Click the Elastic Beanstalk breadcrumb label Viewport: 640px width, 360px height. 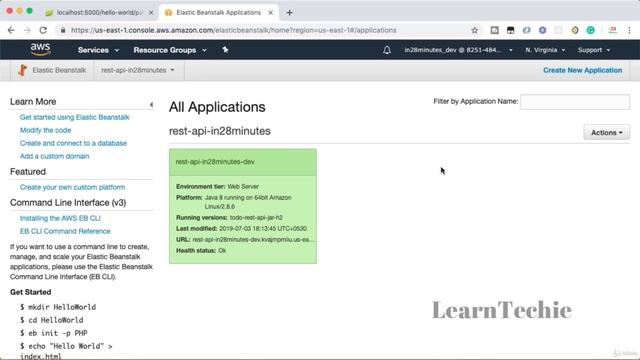pos(59,70)
